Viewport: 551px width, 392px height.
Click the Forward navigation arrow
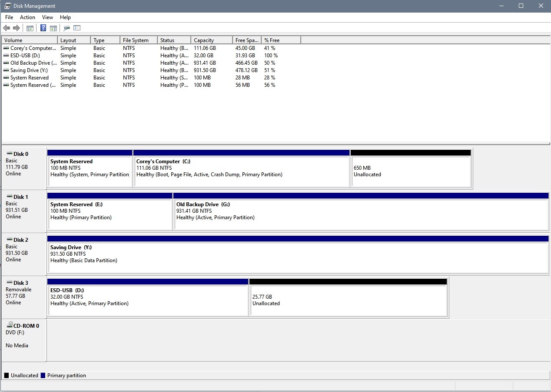(x=16, y=28)
